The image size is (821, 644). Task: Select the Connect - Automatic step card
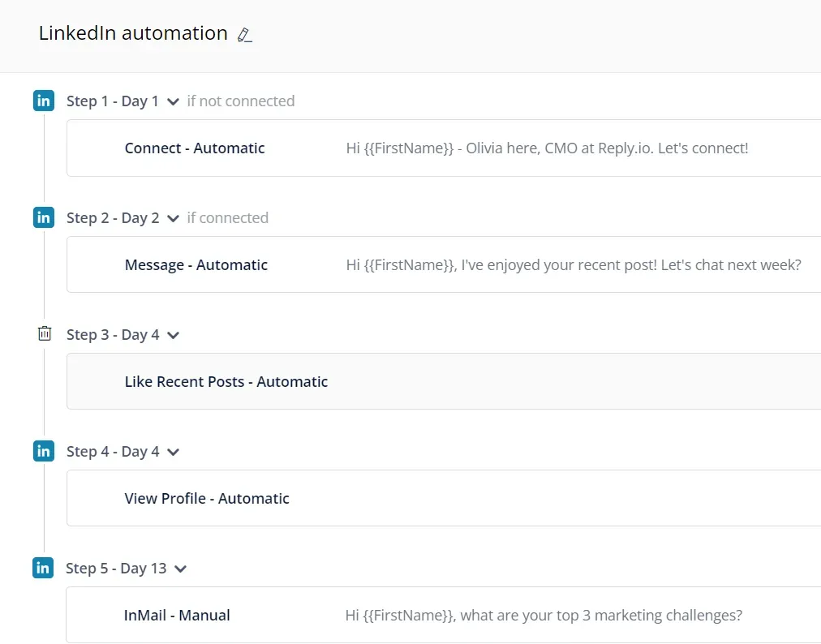tap(195, 148)
